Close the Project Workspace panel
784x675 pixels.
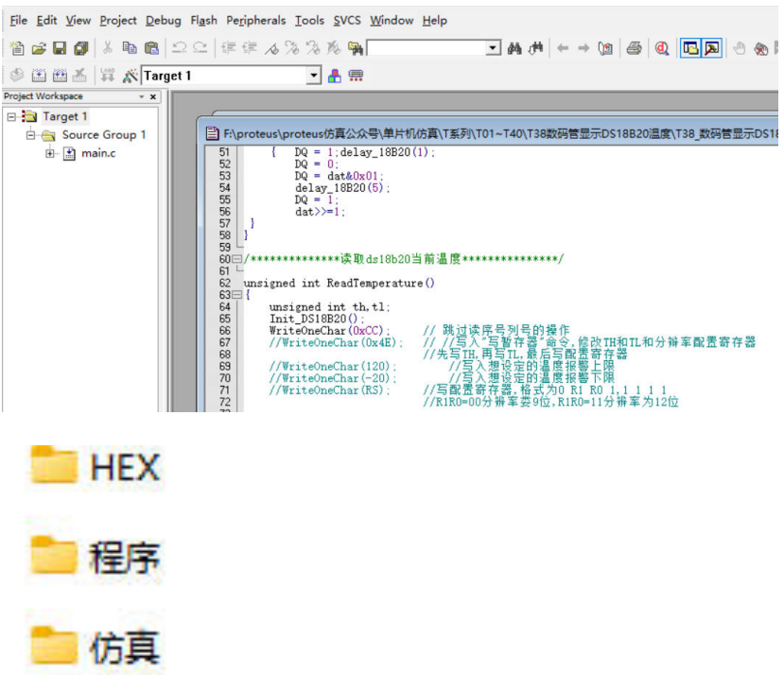click(153, 96)
